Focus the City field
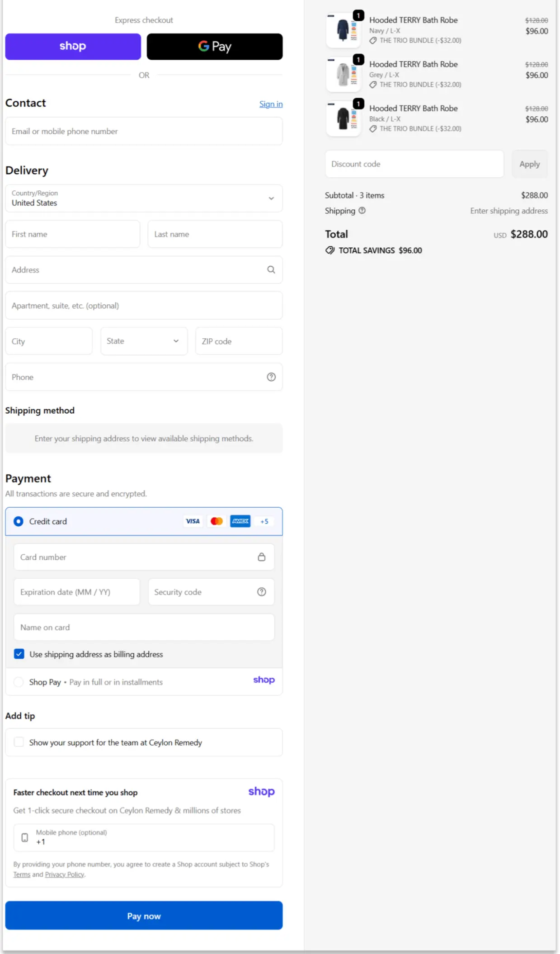The height and width of the screenshot is (954, 560). pos(49,341)
